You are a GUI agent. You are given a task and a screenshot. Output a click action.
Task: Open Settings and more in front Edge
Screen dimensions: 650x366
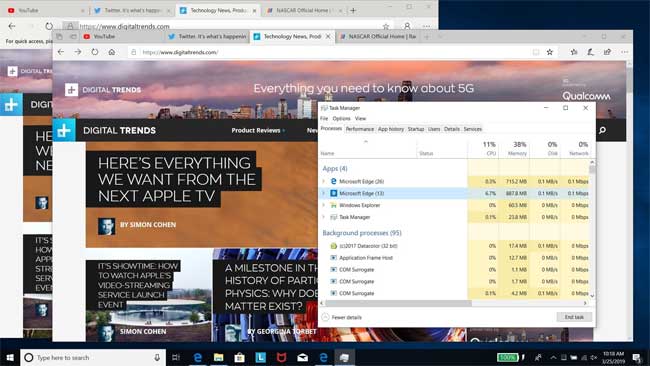pyautogui.click(x=625, y=52)
